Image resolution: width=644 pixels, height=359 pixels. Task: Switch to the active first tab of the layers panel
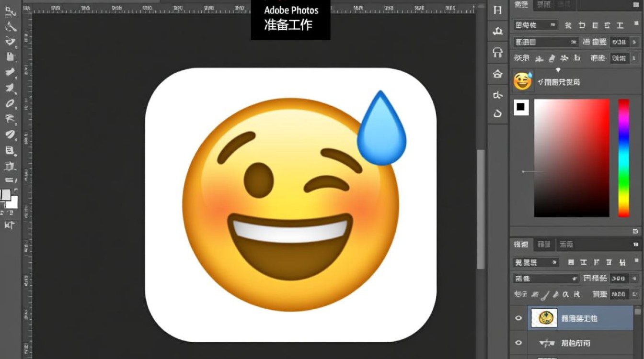tap(521, 244)
